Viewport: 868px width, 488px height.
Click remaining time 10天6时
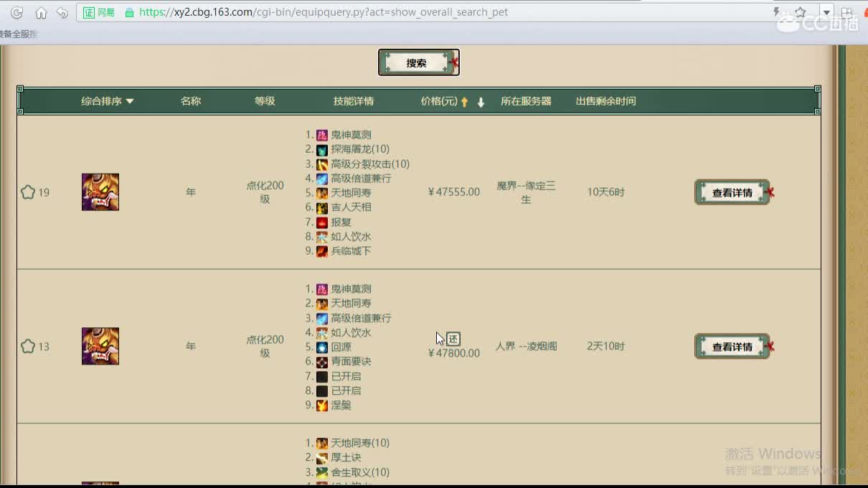[605, 192]
